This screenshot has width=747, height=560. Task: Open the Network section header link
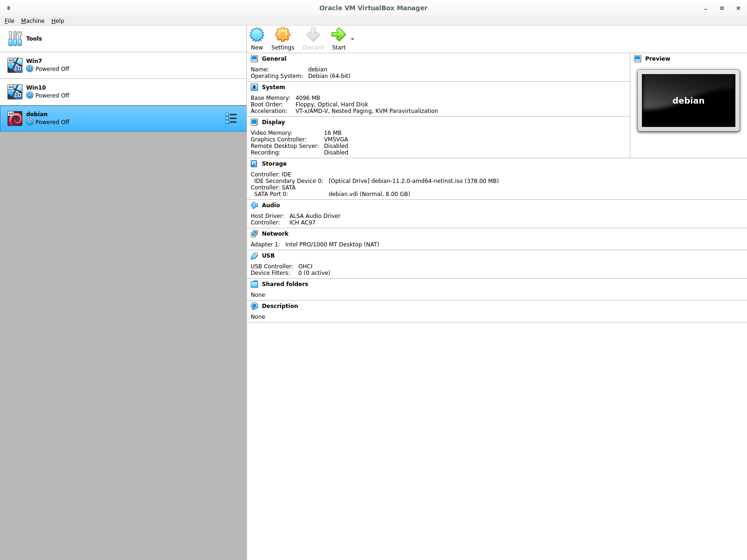point(275,234)
